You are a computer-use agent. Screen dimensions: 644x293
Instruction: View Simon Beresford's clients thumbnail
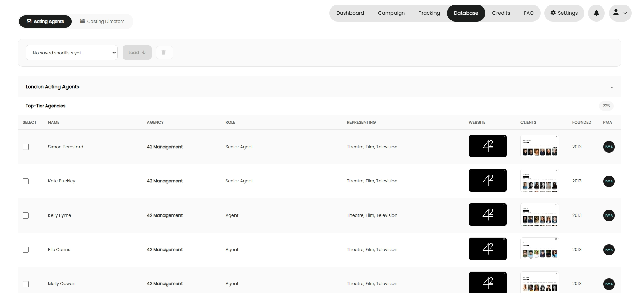tap(540, 146)
